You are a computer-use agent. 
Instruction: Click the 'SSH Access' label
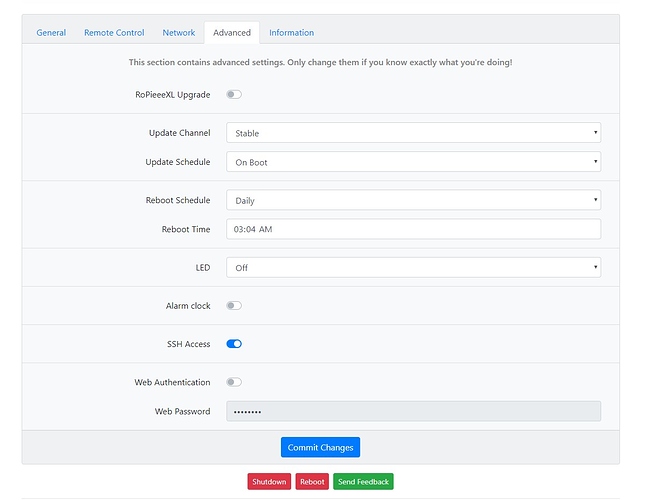coord(188,344)
